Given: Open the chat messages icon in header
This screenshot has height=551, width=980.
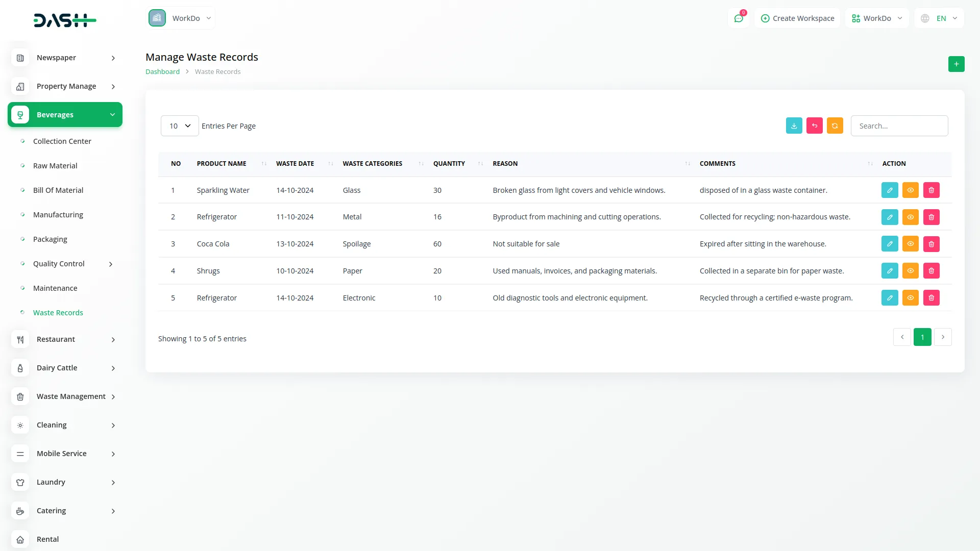Looking at the screenshot, I should (738, 18).
